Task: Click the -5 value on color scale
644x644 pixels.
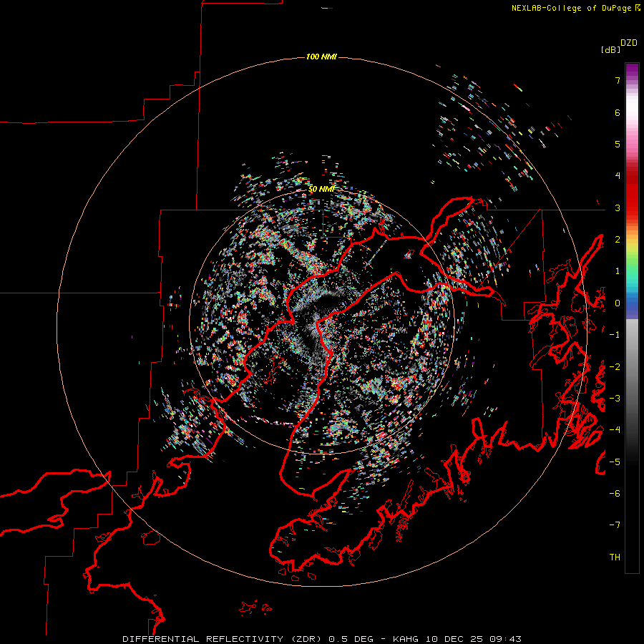Action: pos(615,462)
